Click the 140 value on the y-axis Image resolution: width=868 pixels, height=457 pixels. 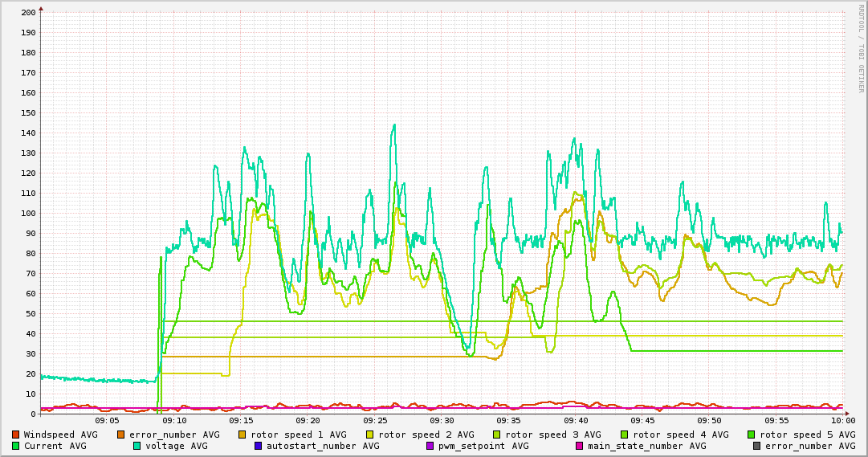[x=28, y=133]
